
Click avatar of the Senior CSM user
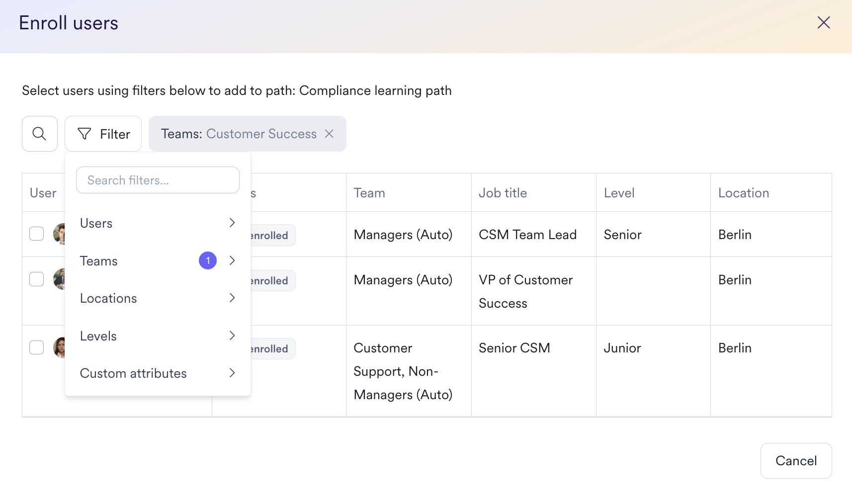[60, 347]
